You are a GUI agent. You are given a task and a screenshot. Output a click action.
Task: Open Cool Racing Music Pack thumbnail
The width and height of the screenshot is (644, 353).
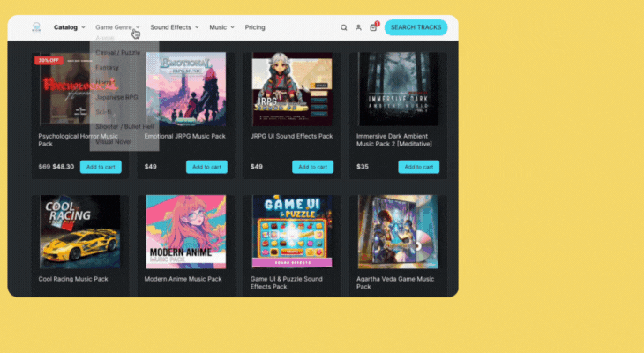(x=80, y=232)
